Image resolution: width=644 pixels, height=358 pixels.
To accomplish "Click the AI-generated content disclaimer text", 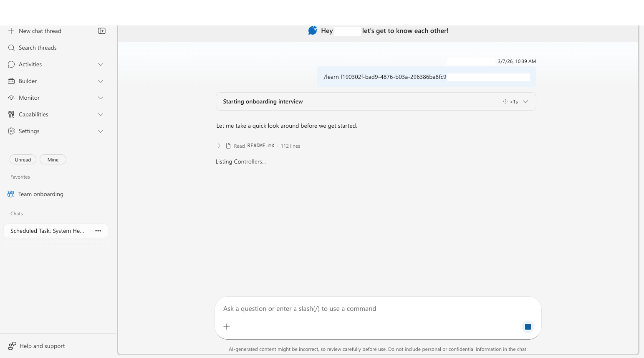I will 378,349.
